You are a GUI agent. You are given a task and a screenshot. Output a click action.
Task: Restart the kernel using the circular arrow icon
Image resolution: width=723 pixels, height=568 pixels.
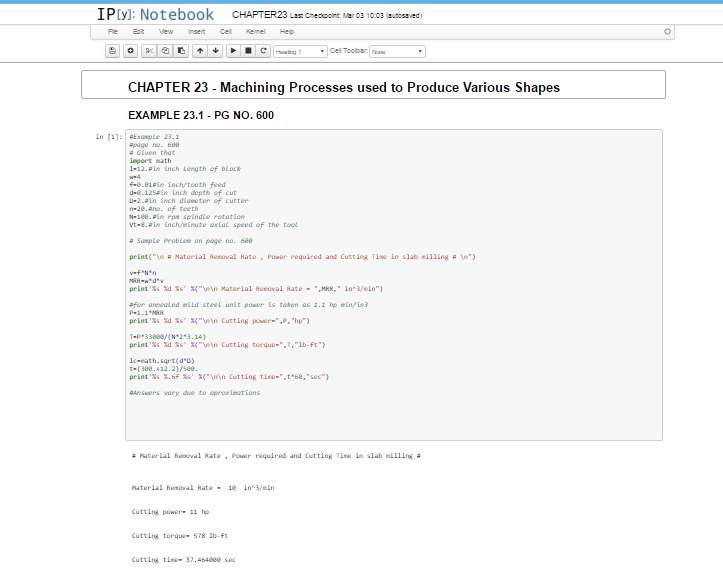263,50
